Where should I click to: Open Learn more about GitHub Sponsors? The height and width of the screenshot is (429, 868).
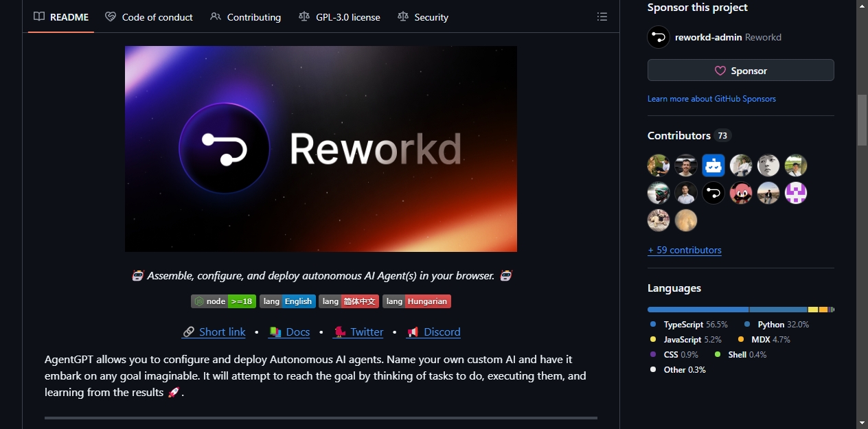[x=711, y=99]
